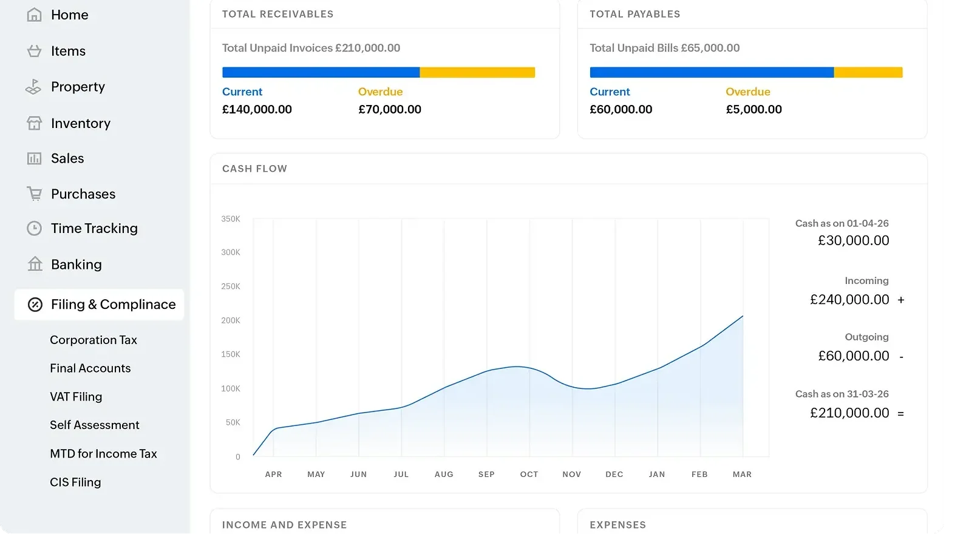The width and height of the screenshot is (980, 534).
Task: Click the Sales chart icon
Action: click(35, 158)
